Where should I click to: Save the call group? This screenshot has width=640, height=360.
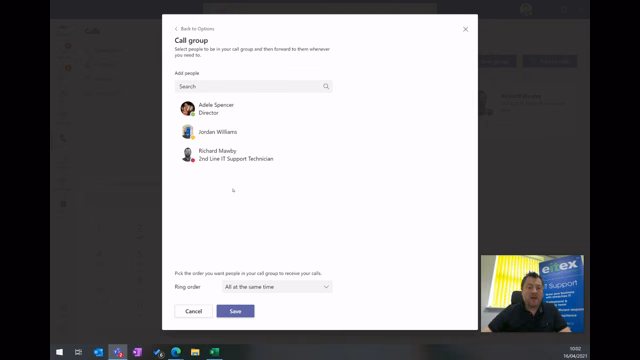point(236,311)
